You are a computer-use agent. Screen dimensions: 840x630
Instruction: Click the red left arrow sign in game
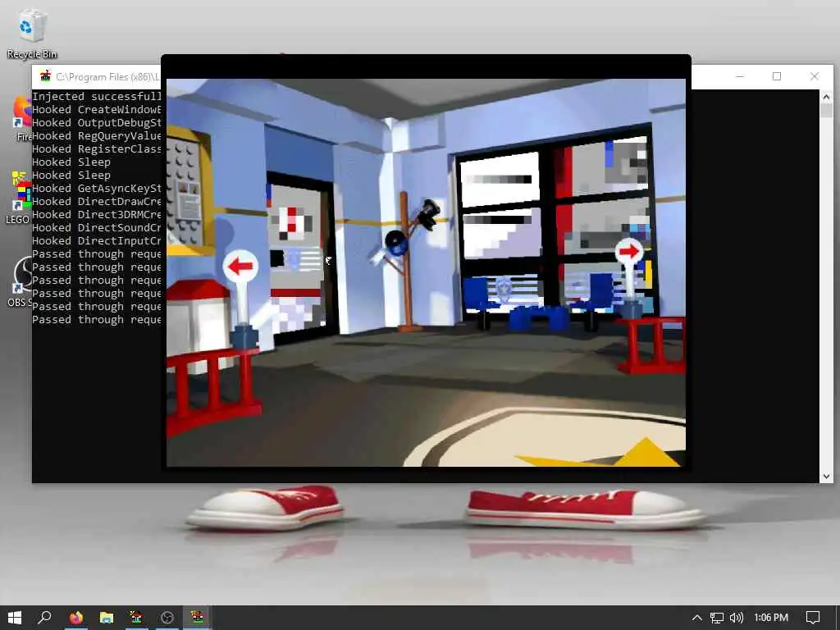[240, 266]
